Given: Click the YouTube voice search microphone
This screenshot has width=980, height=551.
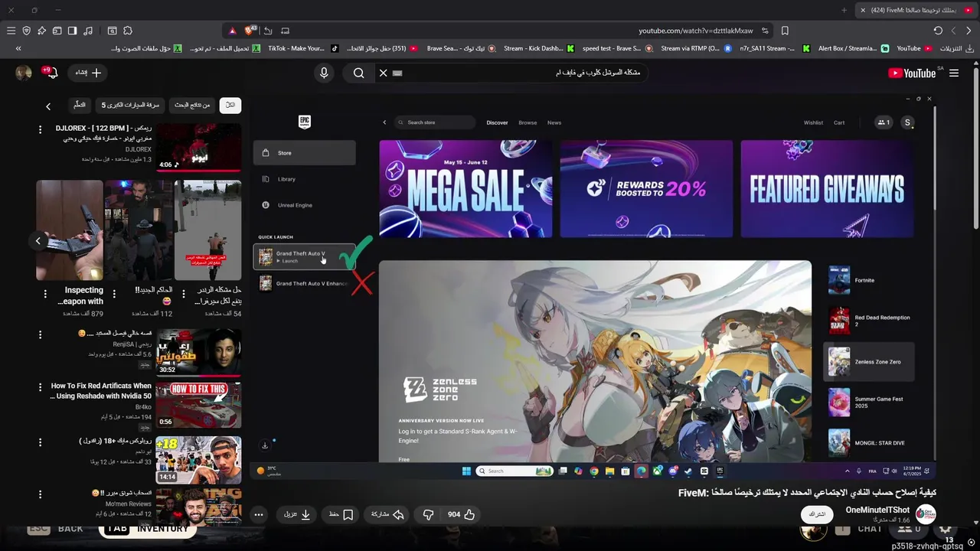Looking at the screenshot, I should tap(324, 73).
